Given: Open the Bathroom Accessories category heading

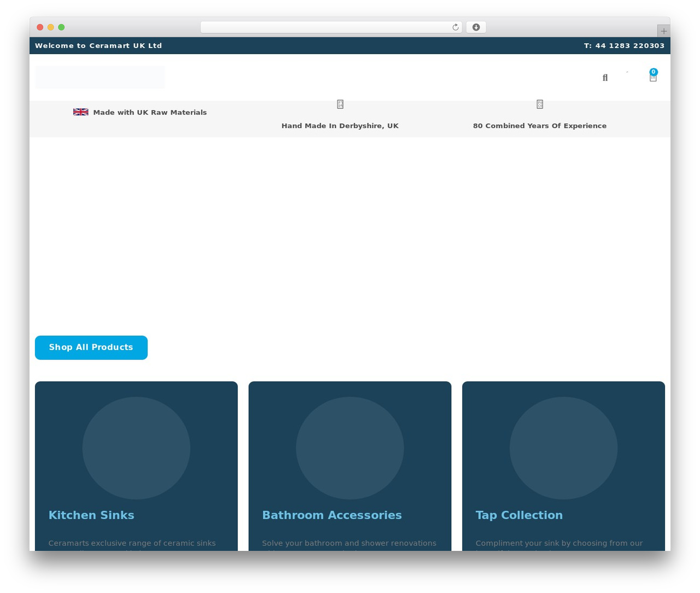Looking at the screenshot, I should coord(332,515).
